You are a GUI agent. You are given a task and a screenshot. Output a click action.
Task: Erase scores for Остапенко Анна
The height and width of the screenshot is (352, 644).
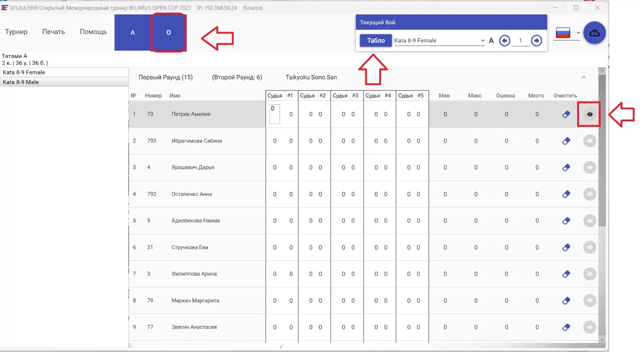coord(566,194)
